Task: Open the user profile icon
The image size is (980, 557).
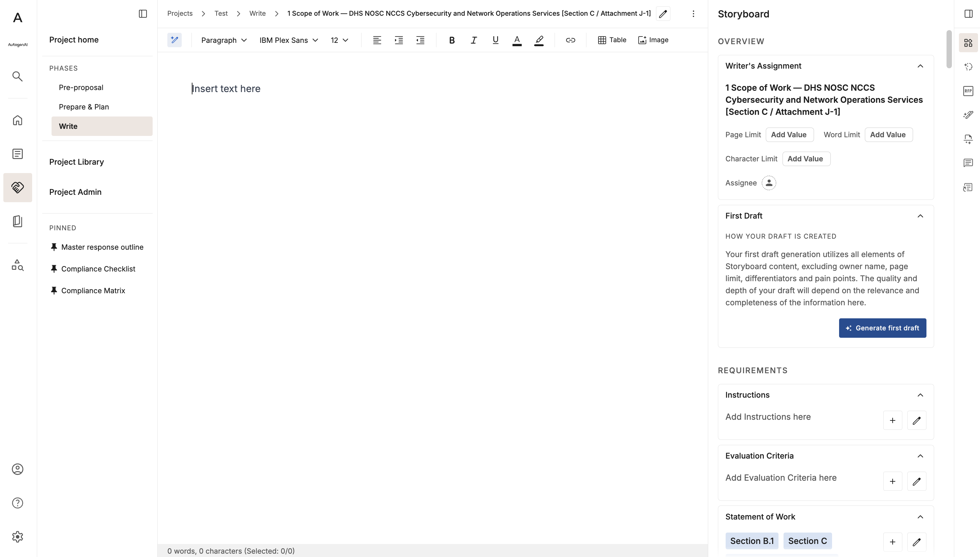Action: pos(18,469)
